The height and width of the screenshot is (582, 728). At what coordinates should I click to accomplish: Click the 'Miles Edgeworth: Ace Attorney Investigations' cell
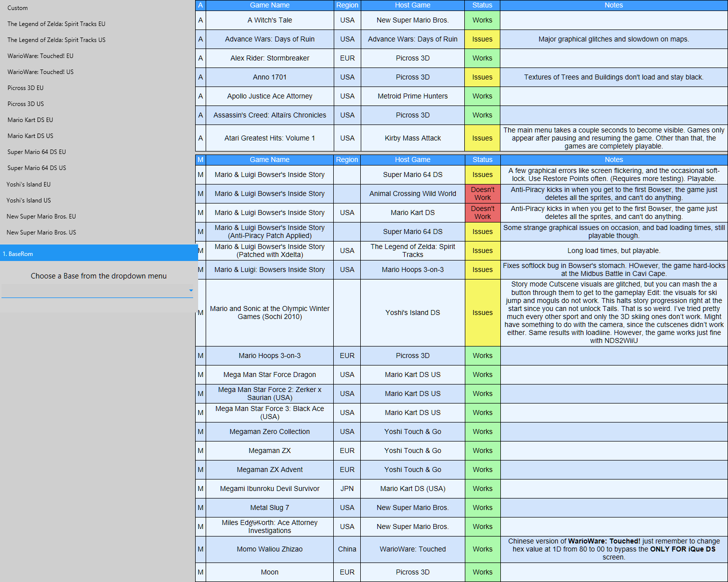coord(270,527)
